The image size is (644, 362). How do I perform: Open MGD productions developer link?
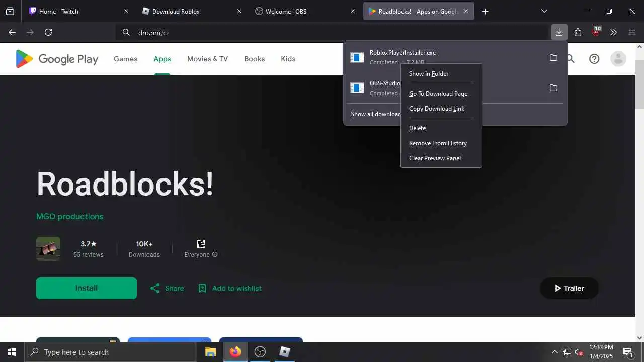(x=69, y=217)
